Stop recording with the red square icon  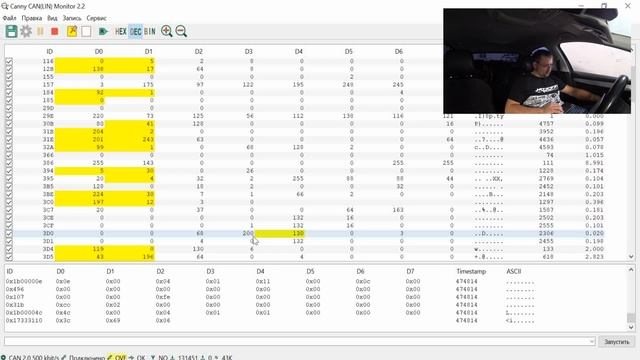pyautogui.click(x=55, y=31)
